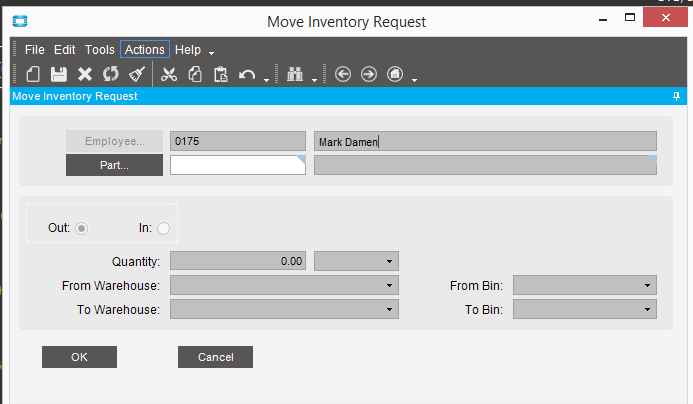Close the Move Inventory Request window
693x404 pixels.
(x=666, y=18)
